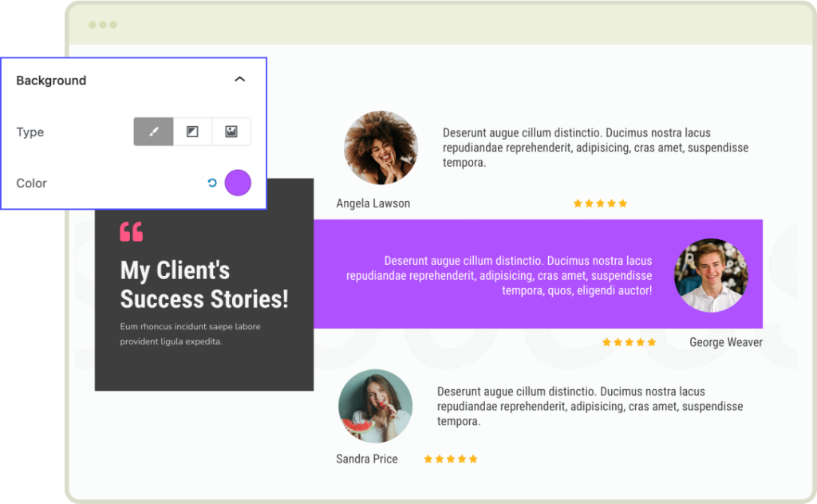
Task: Reset the background color
Action: coord(212,183)
